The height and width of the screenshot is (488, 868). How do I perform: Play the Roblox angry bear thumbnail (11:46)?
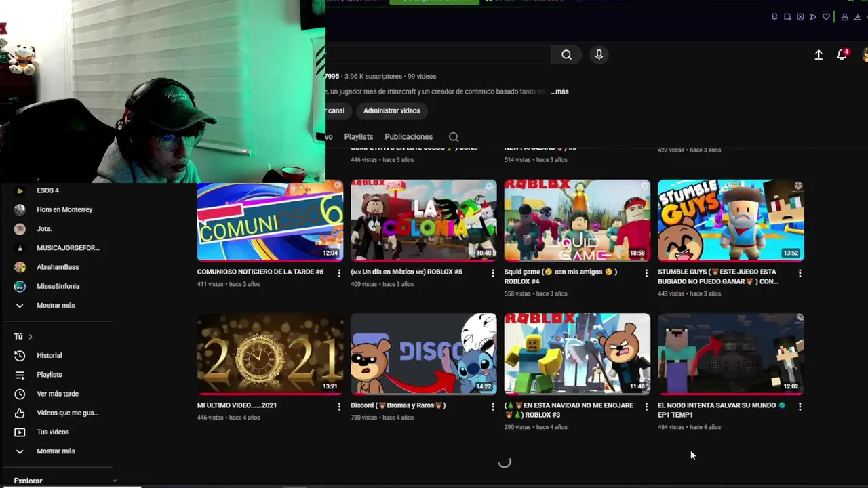(577, 354)
